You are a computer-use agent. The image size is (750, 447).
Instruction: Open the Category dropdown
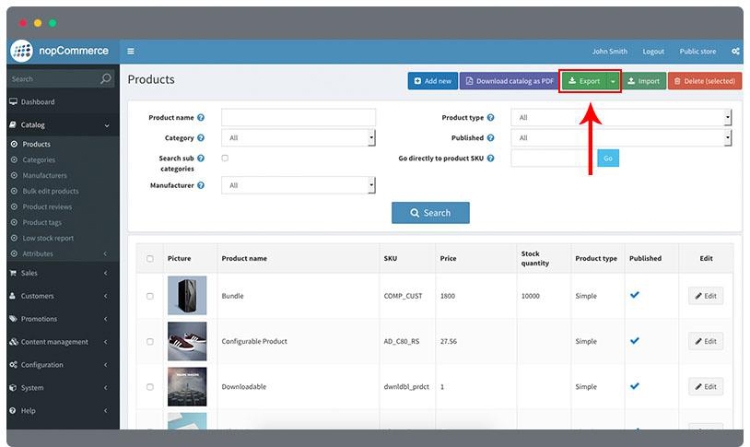[x=298, y=138]
